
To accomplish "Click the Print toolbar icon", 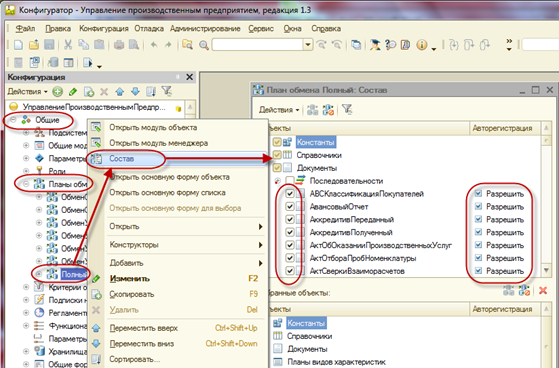I will click(119, 45).
